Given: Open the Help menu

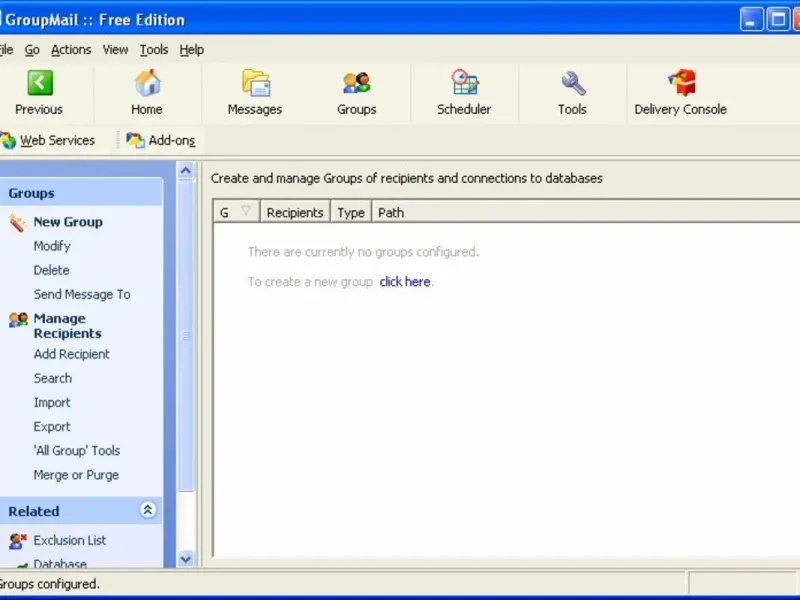Looking at the screenshot, I should [191, 50].
